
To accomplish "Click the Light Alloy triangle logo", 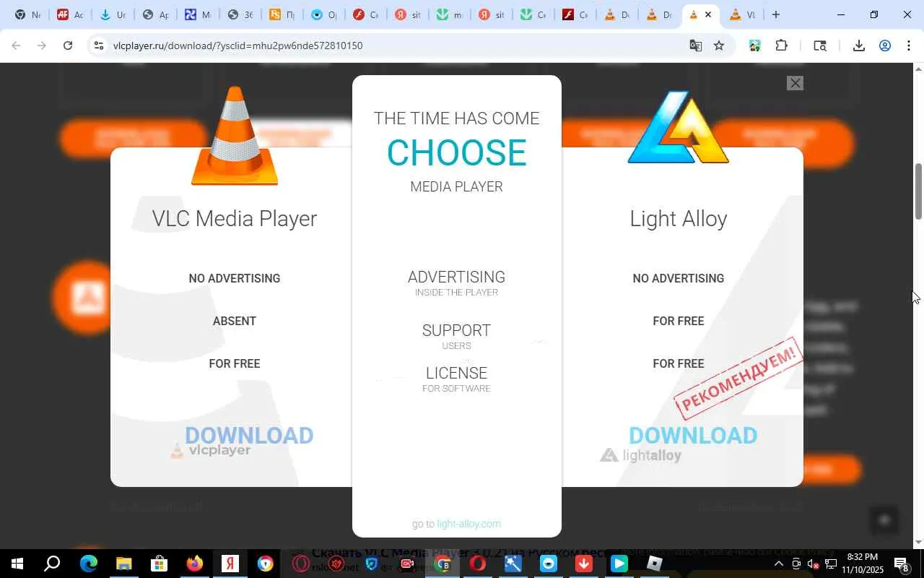I will coord(678,127).
